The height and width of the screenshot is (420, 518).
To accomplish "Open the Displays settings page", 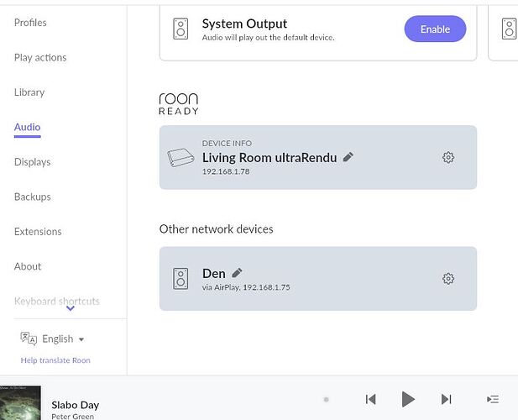I will click(33, 162).
